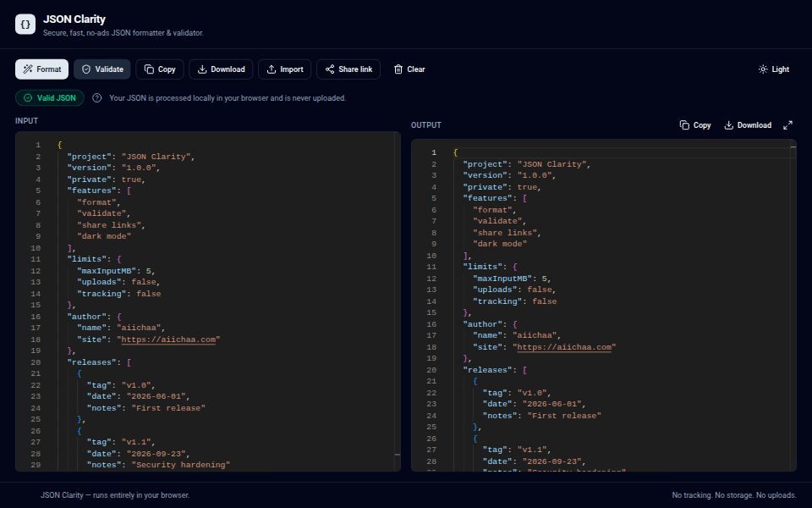The image size is (812, 508).
Task: Copy the output via the OUTPUT panel Copy button
Action: [x=695, y=125]
